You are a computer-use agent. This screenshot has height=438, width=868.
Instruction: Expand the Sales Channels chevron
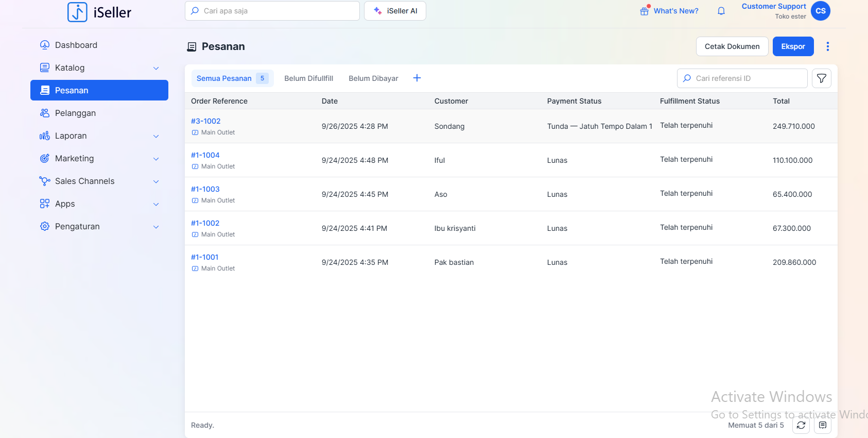click(x=156, y=181)
